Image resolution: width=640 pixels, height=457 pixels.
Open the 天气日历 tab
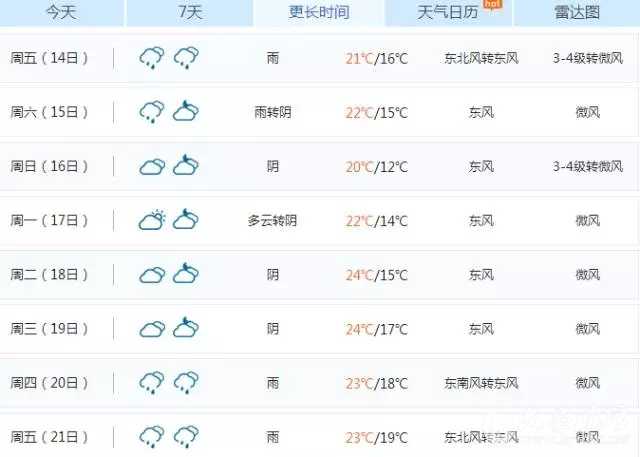pyautogui.click(x=446, y=13)
